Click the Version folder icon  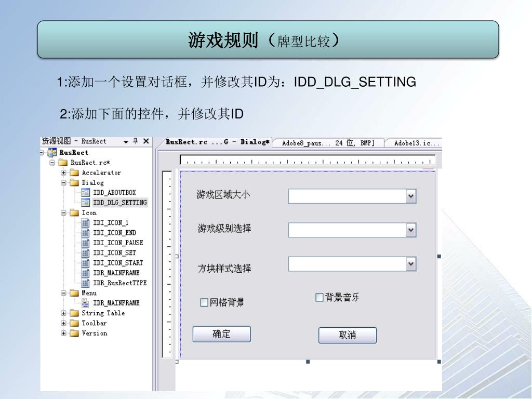[x=74, y=333]
